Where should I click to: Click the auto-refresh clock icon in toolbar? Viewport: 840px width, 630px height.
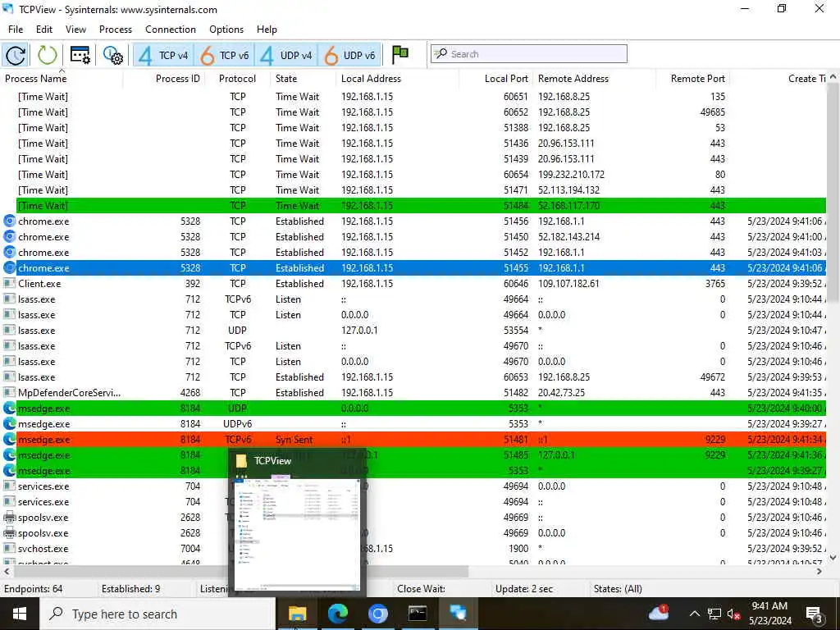[x=16, y=55]
